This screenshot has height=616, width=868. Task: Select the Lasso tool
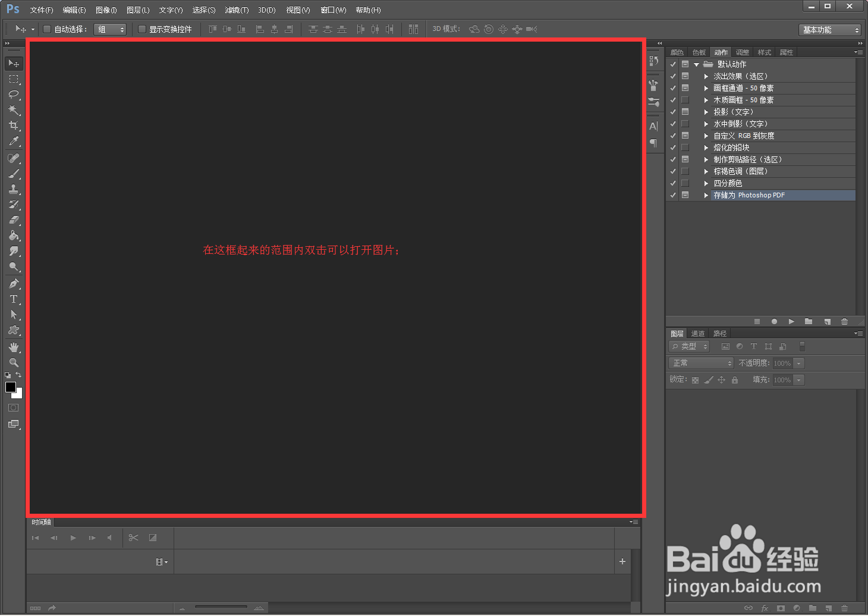[14, 94]
